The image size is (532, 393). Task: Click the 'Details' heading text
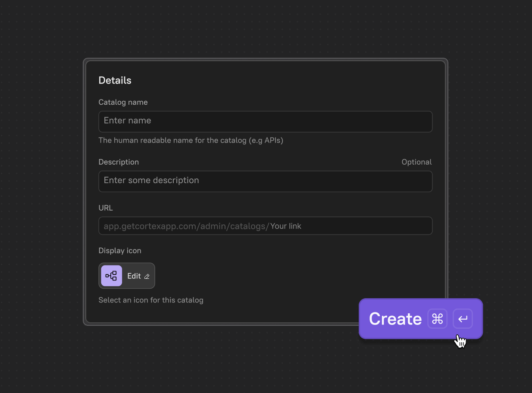(x=115, y=80)
